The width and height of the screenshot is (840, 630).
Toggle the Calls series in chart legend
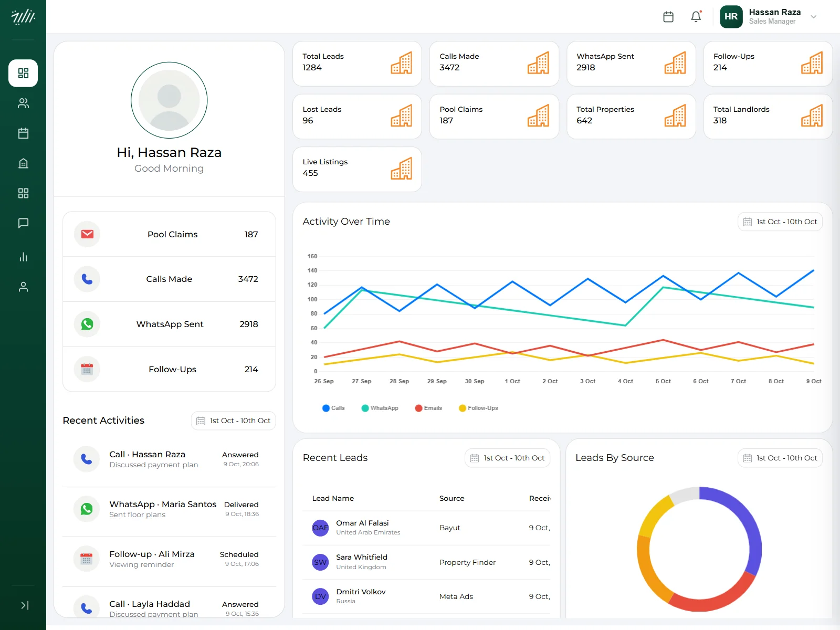333,408
